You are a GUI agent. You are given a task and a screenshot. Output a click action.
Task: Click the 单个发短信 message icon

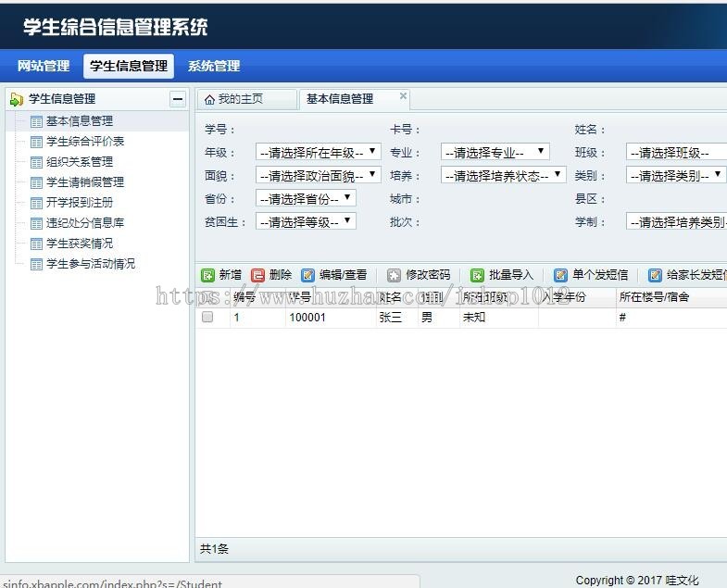[560, 275]
